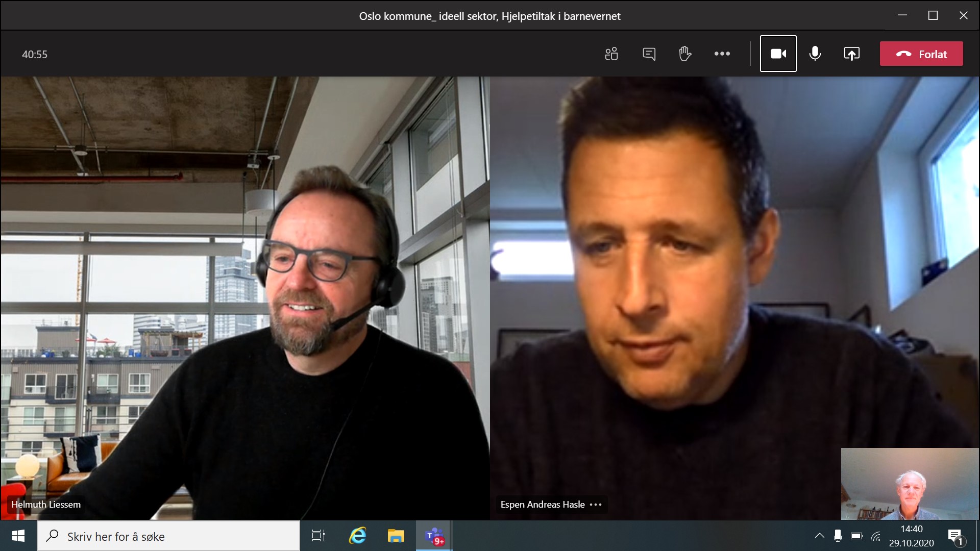This screenshot has width=980, height=551.
Task: Expand hidden system tray icons
Action: coord(819,536)
